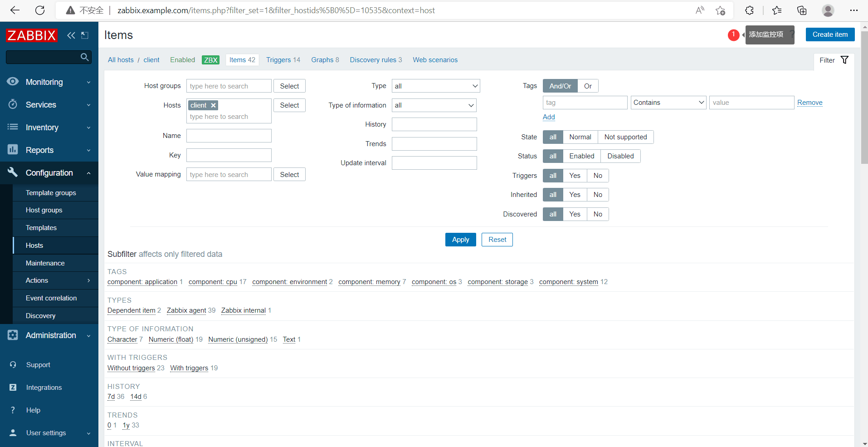The width and height of the screenshot is (868, 447).
Task: Filter by component: cpu tag
Action: pyautogui.click(x=213, y=282)
